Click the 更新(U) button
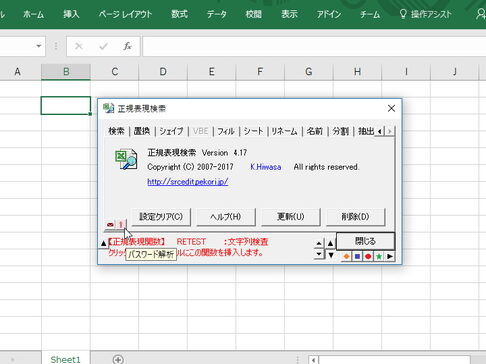 click(x=291, y=217)
